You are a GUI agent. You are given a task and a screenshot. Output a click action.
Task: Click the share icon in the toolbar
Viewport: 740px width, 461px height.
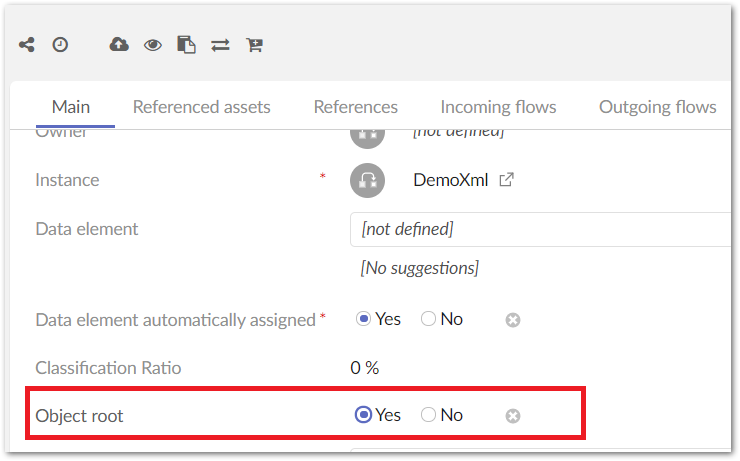[x=26, y=44]
